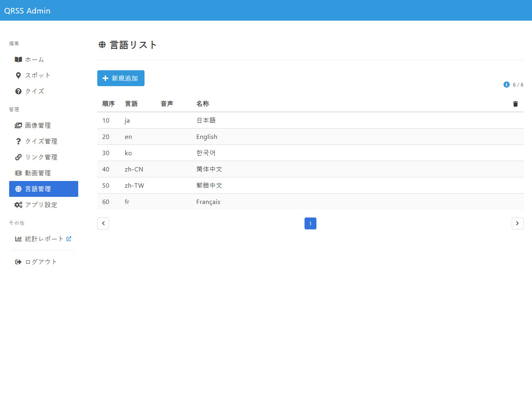Open アプリ設定 via the gears icon
This screenshot has width=532, height=408.
(x=18, y=205)
